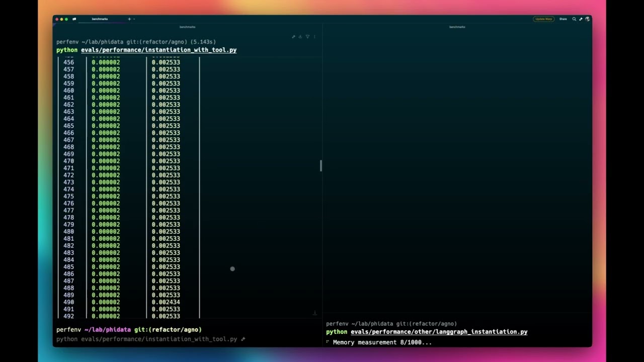Image resolution: width=644 pixels, height=362 pixels.
Task: Click 0.002533 value in row 467
Action: coord(166,140)
